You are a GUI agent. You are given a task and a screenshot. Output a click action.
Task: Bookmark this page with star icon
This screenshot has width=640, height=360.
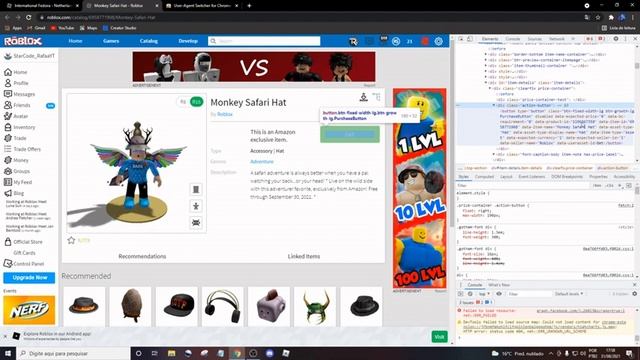point(598,17)
